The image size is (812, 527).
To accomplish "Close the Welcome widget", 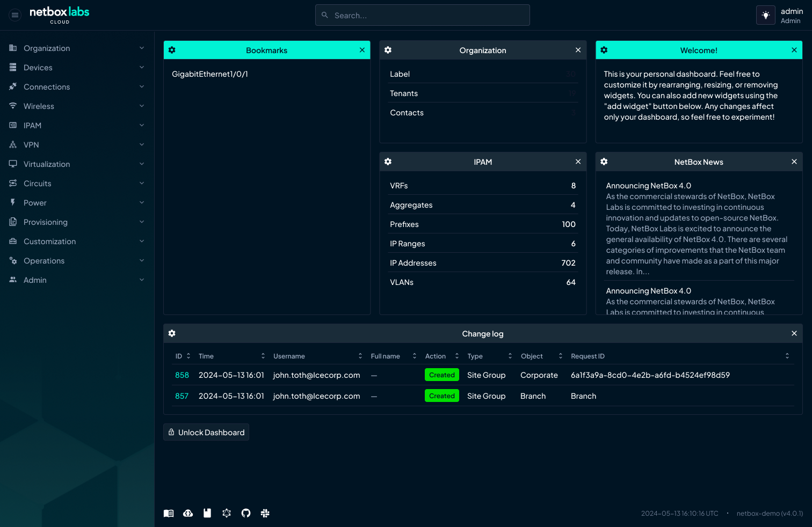I will click(x=794, y=50).
